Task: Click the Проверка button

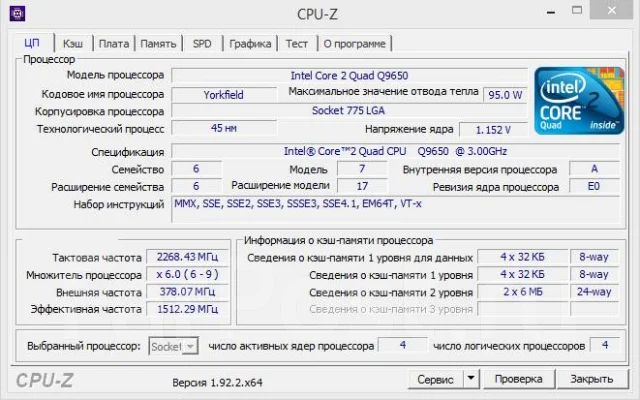Action: 518,379
